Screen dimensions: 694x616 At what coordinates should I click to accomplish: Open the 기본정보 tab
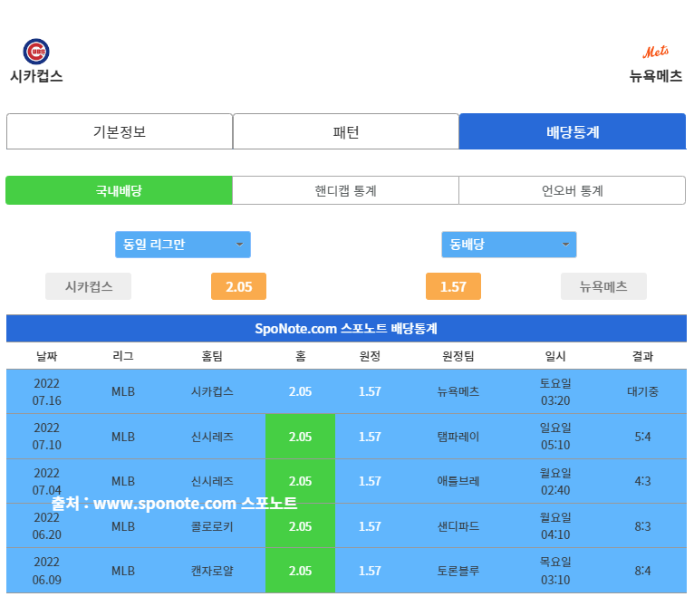tap(120, 131)
